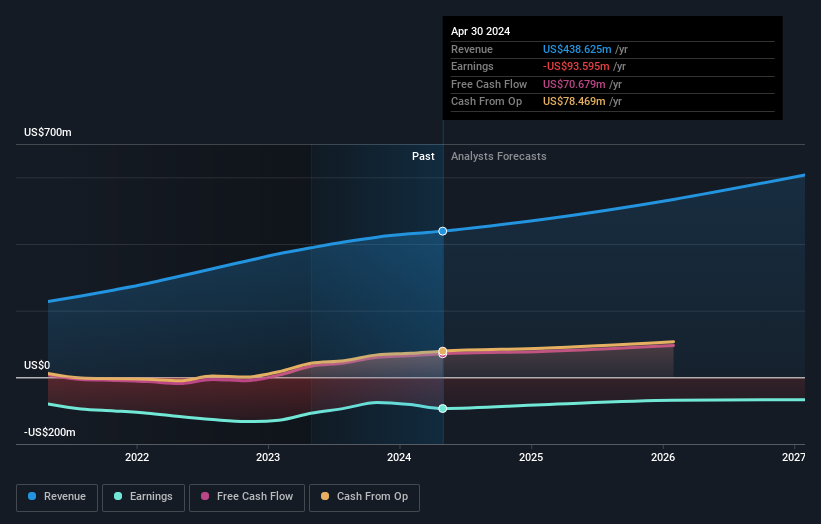Click the Cash From Op row label in the tooltip
821x524 pixels.
point(486,102)
